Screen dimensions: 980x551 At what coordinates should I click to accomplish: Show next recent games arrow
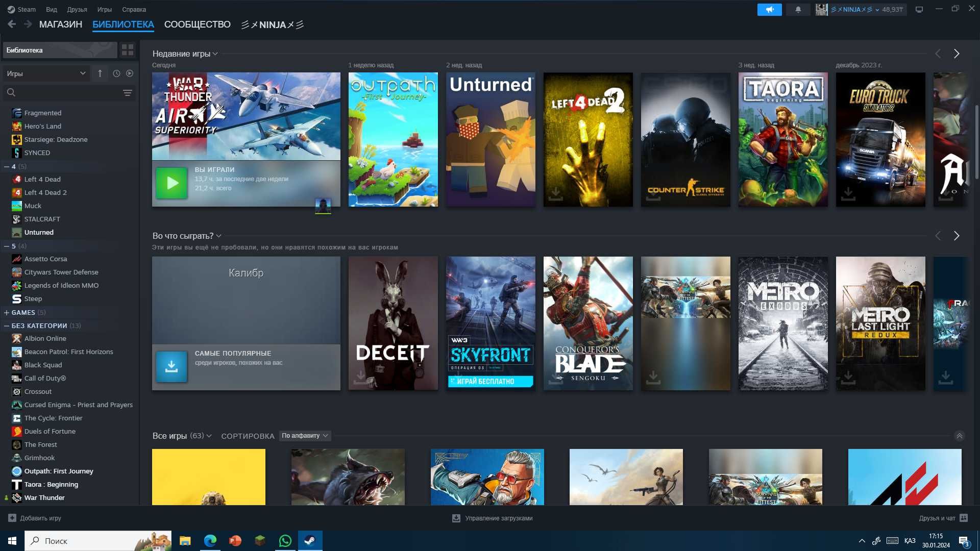[957, 54]
